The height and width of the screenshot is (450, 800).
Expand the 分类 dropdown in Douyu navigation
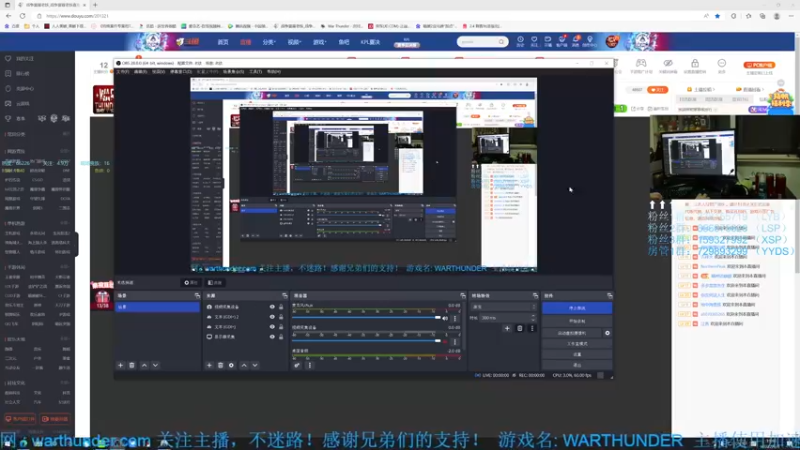[x=268, y=42]
